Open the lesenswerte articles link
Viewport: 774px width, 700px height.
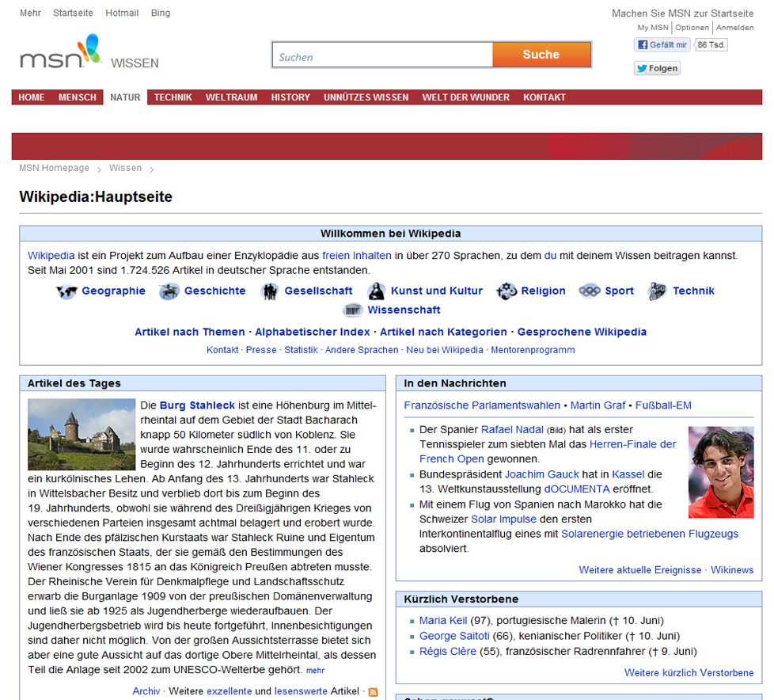point(301,691)
